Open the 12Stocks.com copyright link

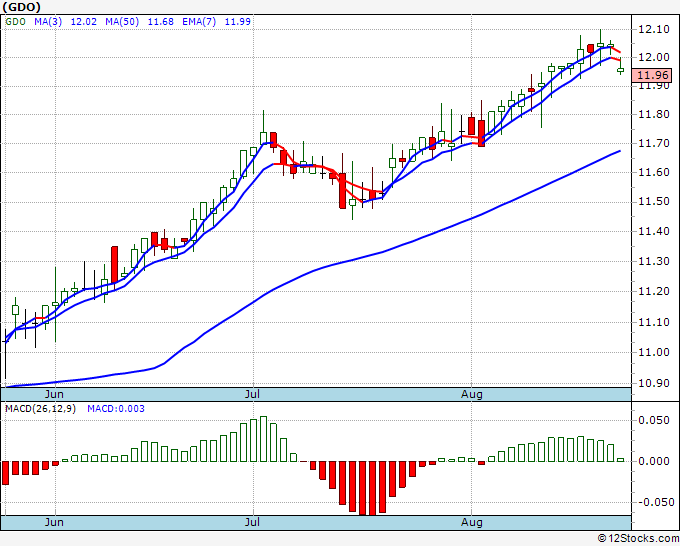(x=638, y=538)
